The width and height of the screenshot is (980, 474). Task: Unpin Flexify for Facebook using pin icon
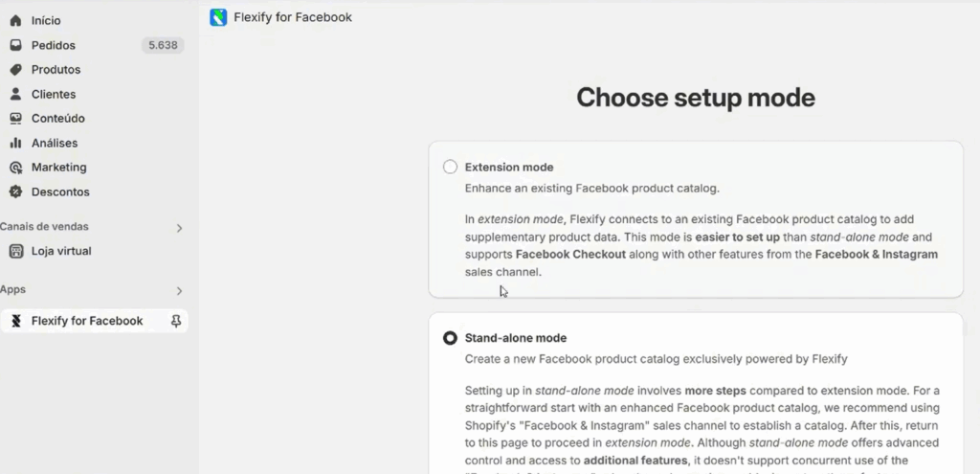(x=176, y=321)
